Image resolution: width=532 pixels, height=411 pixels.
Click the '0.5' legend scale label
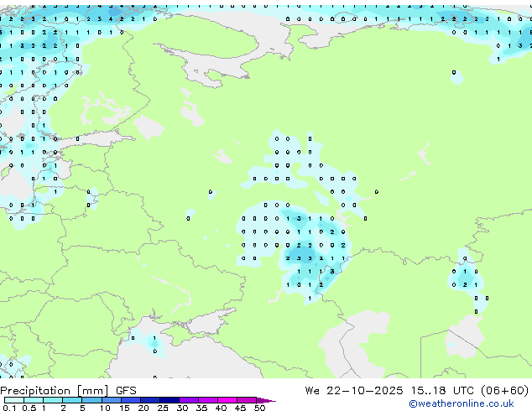tap(29, 408)
